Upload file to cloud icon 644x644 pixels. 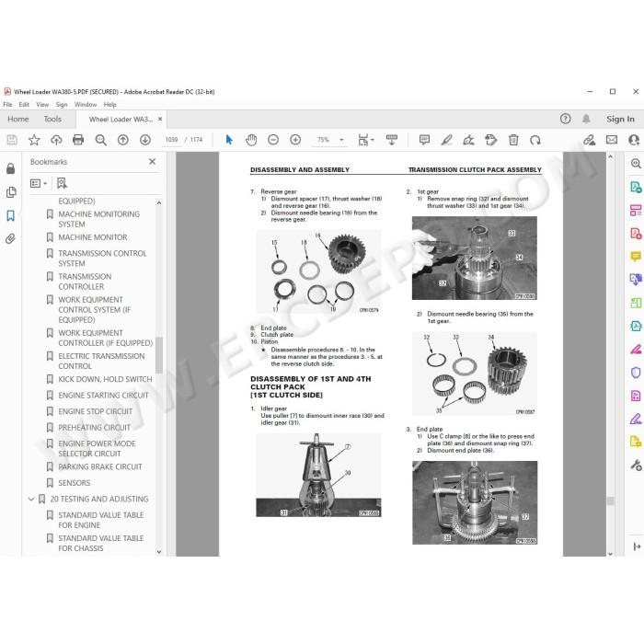pos(56,140)
